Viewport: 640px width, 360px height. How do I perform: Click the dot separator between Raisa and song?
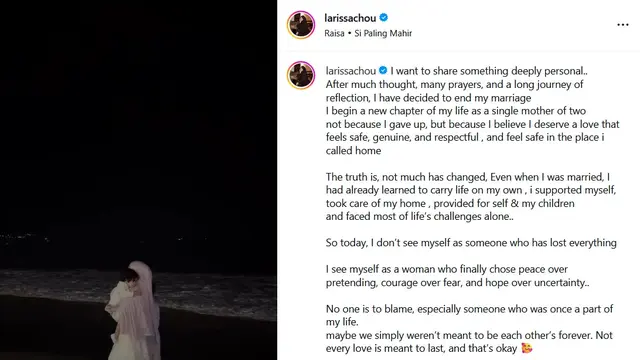point(349,33)
